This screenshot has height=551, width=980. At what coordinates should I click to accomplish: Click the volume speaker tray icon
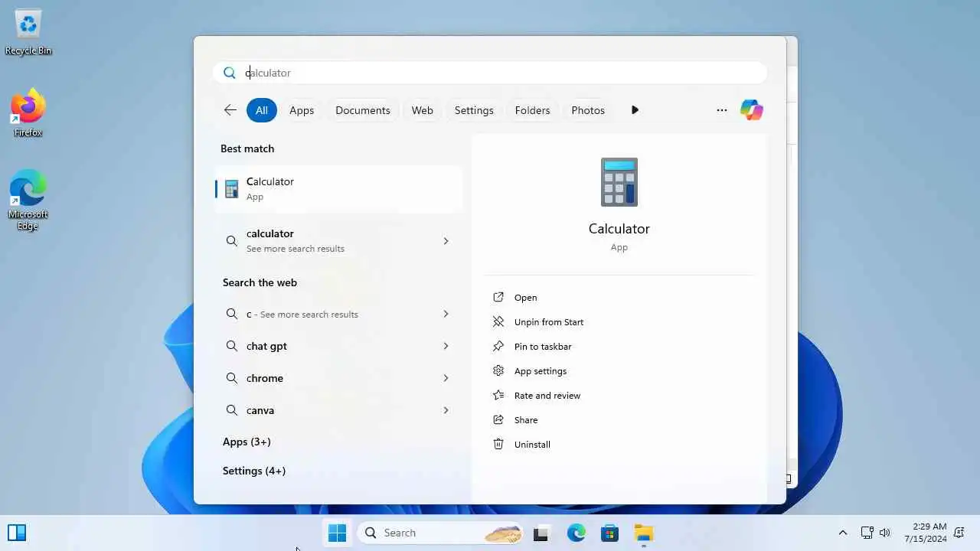885,533
